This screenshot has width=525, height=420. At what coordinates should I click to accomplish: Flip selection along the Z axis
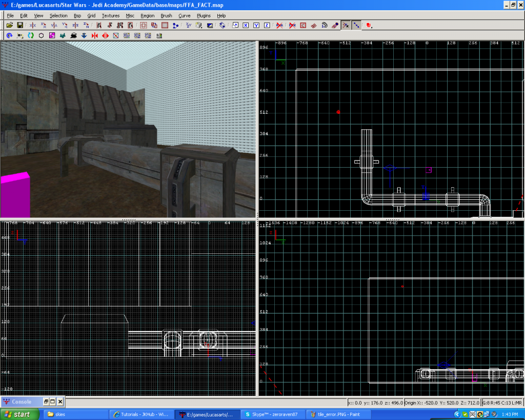tap(75, 25)
